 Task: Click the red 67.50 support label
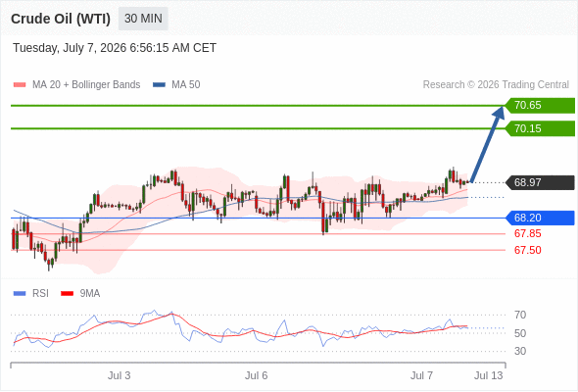click(x=528, y=250)
